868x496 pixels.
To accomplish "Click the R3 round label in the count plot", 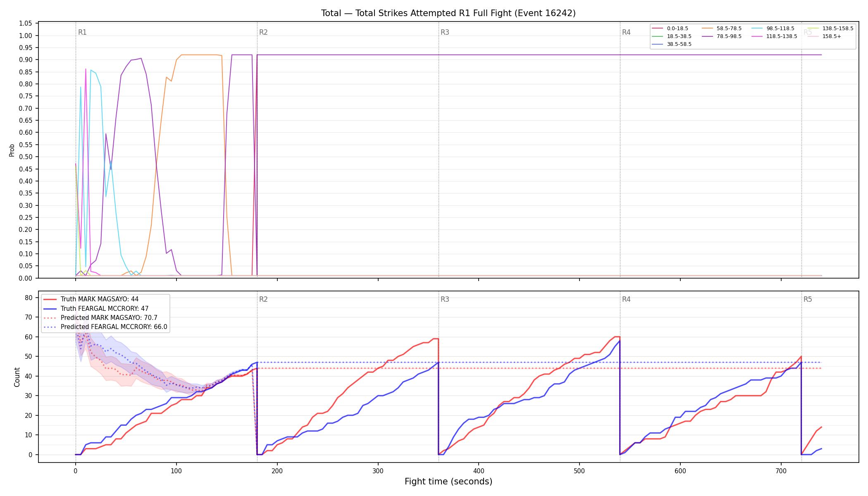I will [x=445, y=299].
